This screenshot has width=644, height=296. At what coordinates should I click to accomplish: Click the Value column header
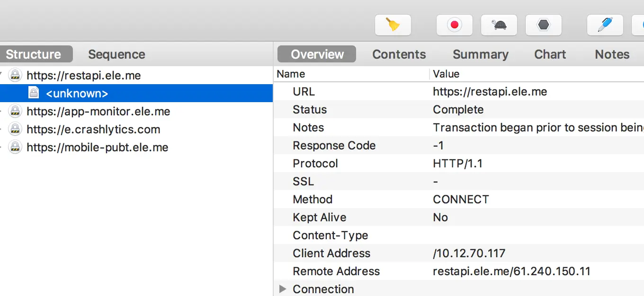click(x=446, y=74)
